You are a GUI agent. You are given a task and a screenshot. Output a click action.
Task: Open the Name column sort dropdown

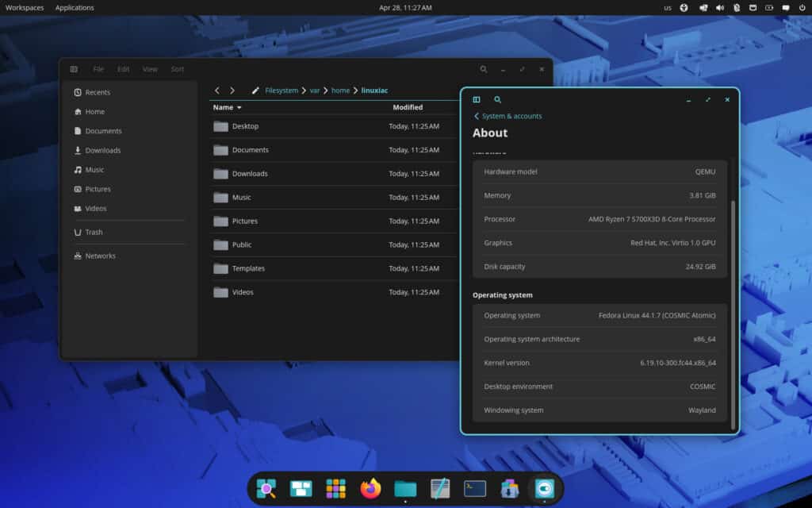click(x=228, y=107)
